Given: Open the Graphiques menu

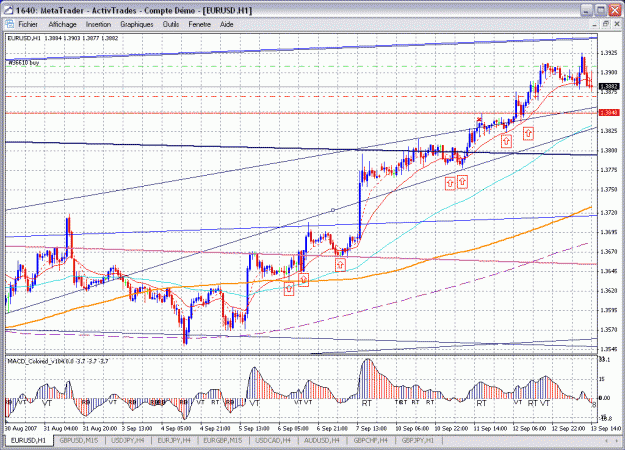Looking at the screenshot, I should coord(137,24).
